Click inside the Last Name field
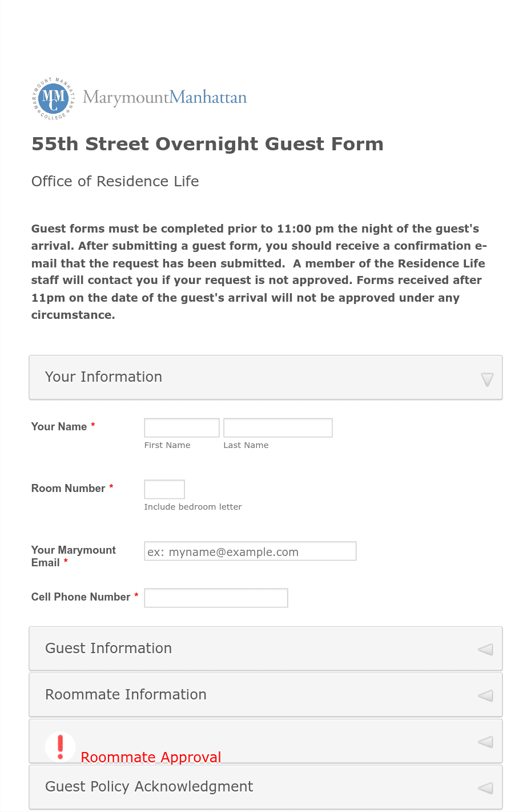531x812 pixels. click(x=277, y=427)
